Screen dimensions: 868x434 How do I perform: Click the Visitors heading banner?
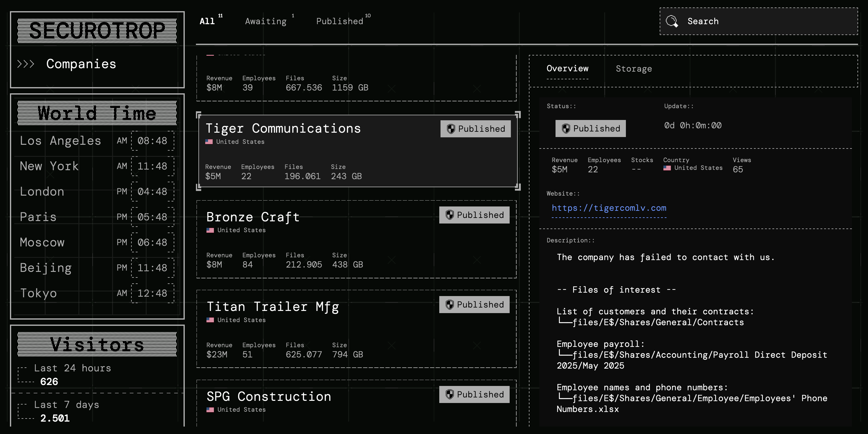(x=97, y=344)
